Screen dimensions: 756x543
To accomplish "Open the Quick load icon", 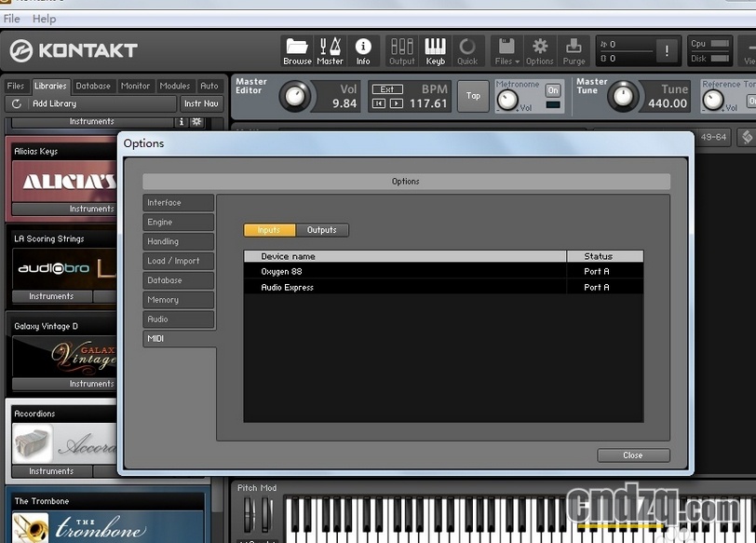I will (x=467, y=50).
